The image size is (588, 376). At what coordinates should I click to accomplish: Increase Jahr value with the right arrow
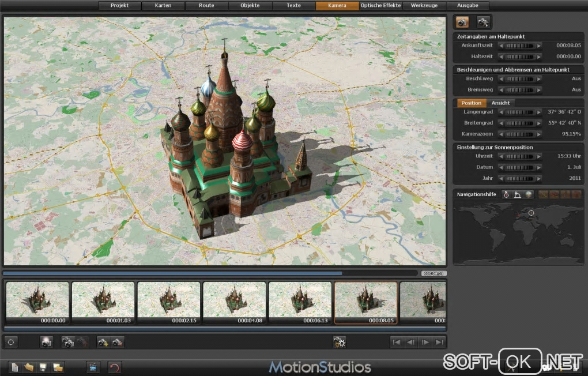point(539,178)
